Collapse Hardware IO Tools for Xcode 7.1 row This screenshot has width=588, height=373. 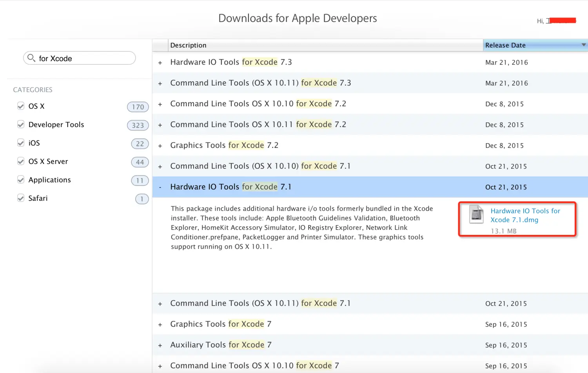pos(160,187)
